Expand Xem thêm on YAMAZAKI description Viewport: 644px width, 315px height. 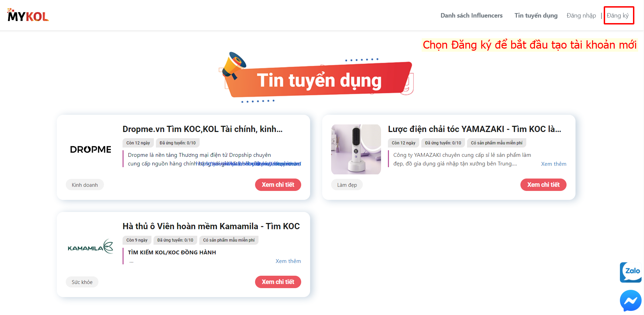(x=553, y=164)
